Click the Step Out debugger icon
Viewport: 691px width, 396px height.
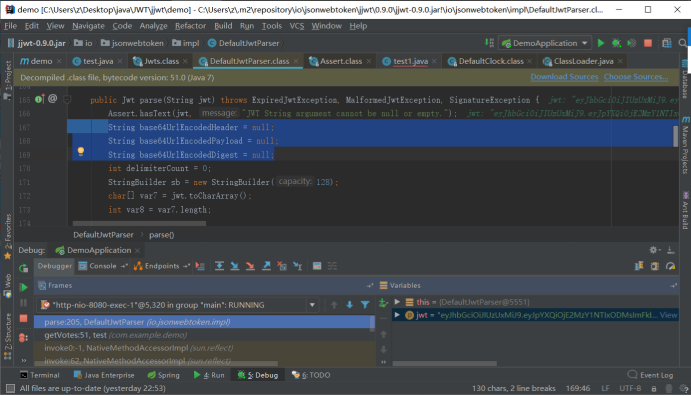(x=266, y=266)
